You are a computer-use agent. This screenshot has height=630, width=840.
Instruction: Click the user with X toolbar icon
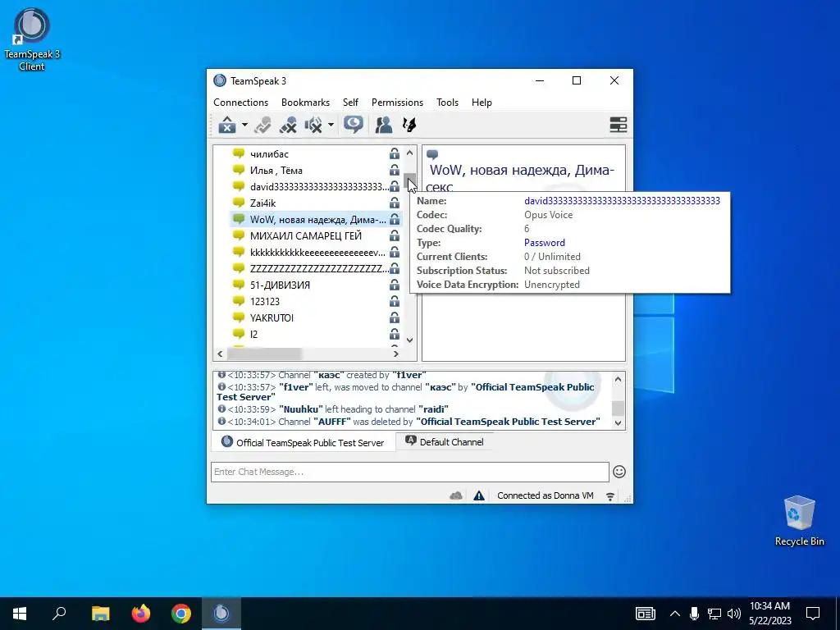coord(288,125)
